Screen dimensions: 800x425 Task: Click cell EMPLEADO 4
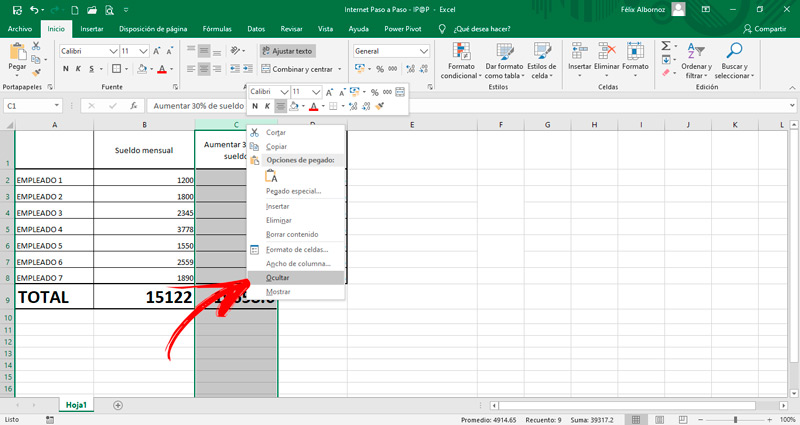[x=54, y=229]
